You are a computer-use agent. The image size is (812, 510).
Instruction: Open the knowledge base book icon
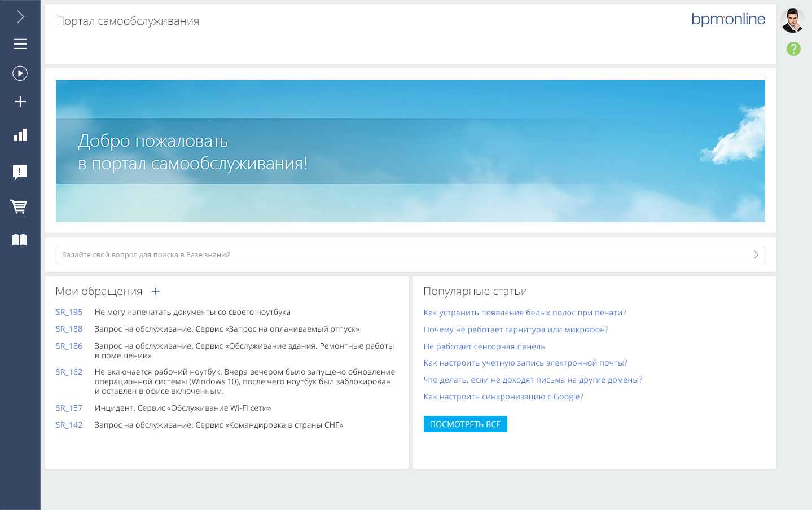click(x=20, y=240)
